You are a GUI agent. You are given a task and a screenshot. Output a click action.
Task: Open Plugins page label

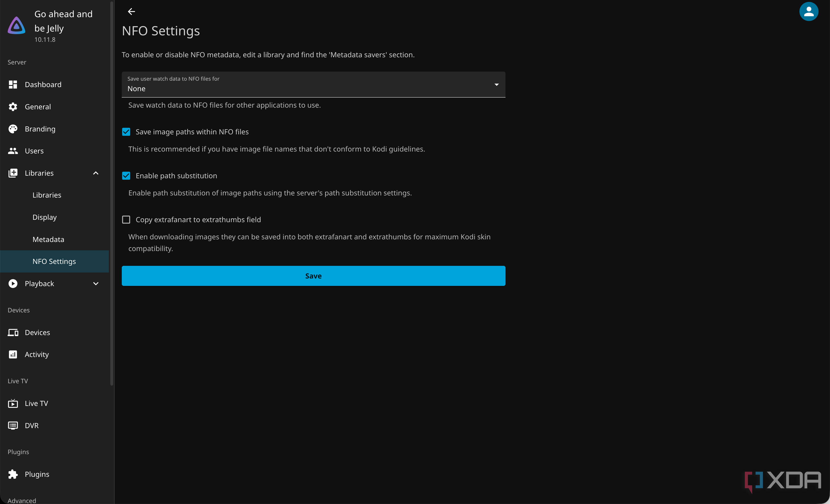tap(37, 474)
